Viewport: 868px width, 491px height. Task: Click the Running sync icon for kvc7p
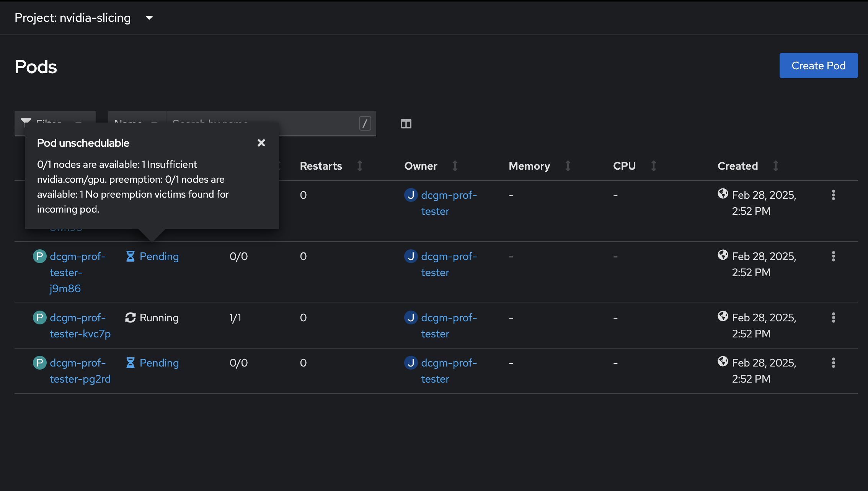(131, 318)
